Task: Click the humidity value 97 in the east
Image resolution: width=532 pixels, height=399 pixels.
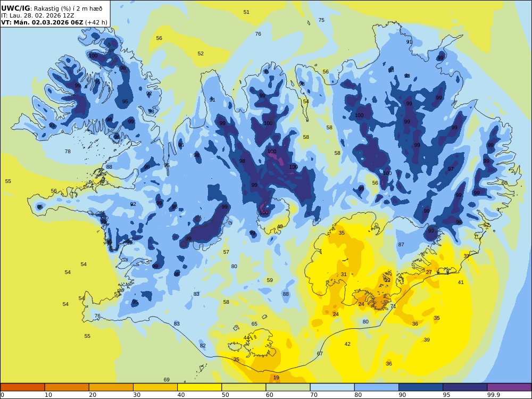Action: (x=451, y=169)
